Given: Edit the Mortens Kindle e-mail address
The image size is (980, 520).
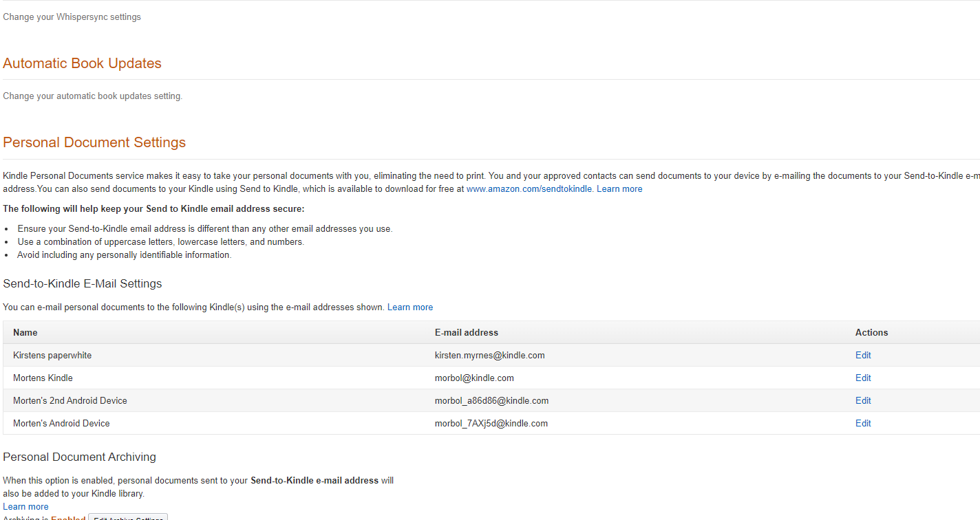Looking at the screenshot, I should (x=863, y=378).
